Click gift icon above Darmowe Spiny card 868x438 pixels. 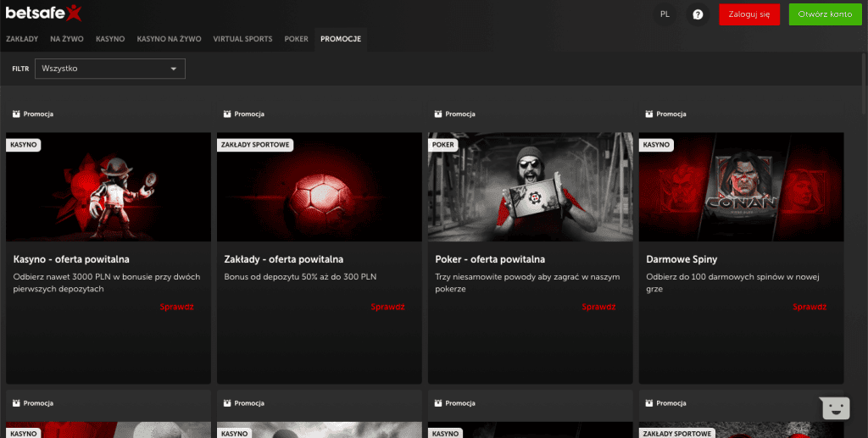[648, 114]
